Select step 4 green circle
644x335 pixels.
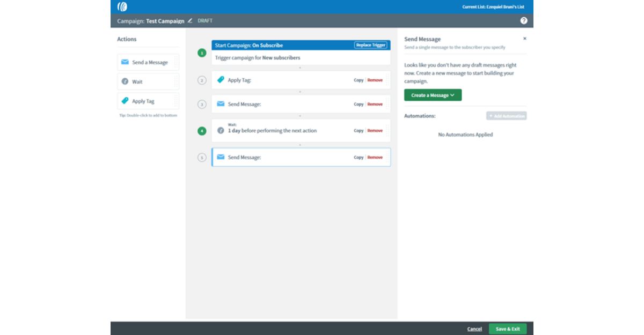pos(202,131)
